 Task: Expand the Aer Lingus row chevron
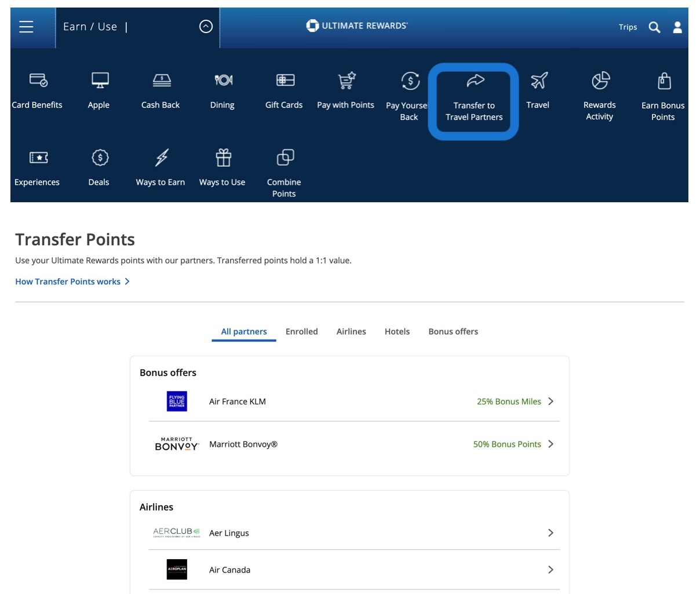click(x=550, y=533)
